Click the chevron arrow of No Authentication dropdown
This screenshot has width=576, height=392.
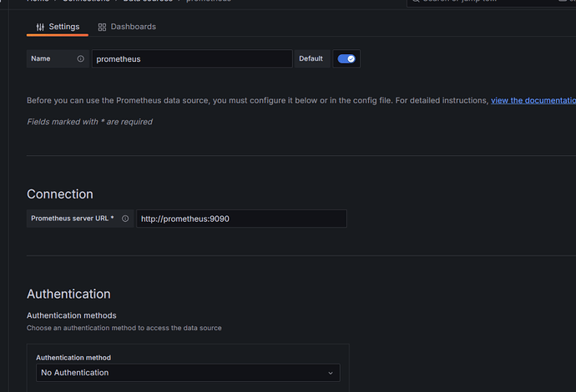pos(331,373)
